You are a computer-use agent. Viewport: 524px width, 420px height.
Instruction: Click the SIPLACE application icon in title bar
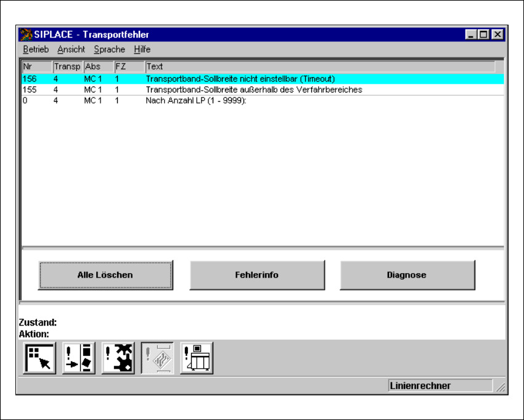(x=27, y=35)
